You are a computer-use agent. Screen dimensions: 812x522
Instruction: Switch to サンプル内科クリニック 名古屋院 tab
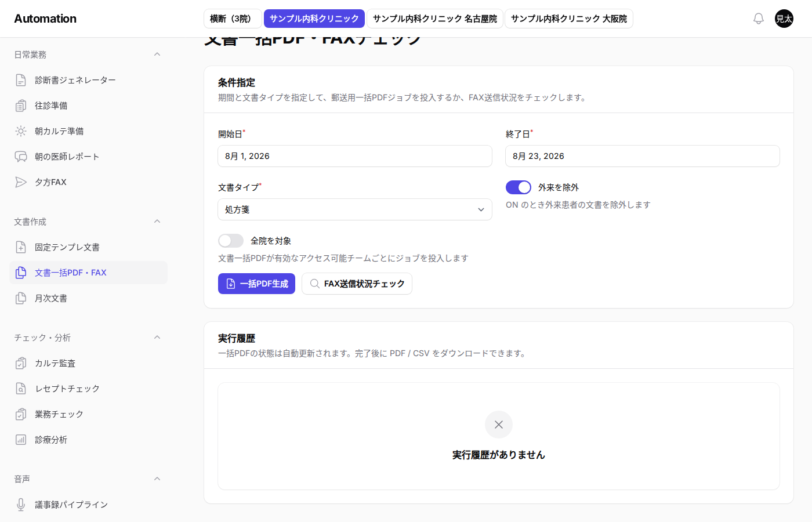[x=435, y=19]
